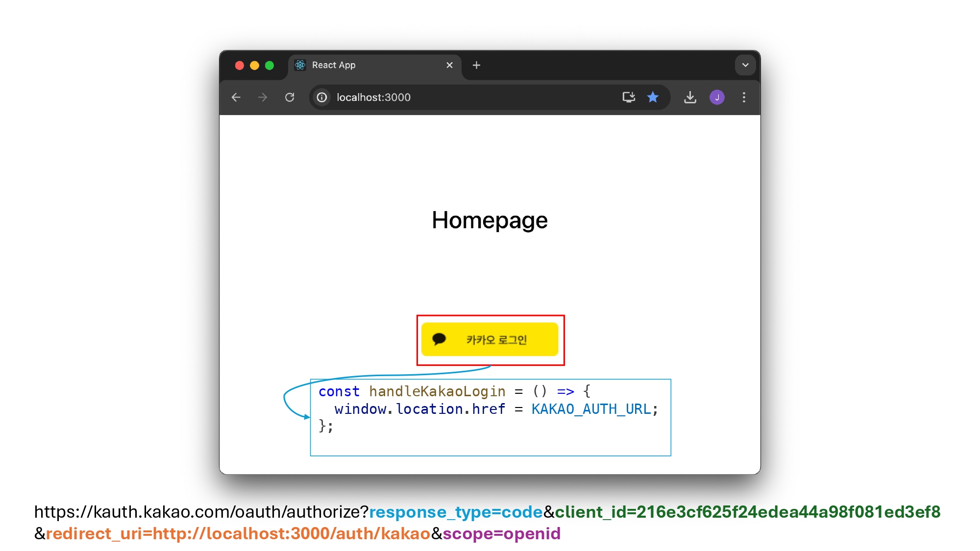
Task: Click the green fullscreen window dot
Action: pyautogui.click(x=269, y=66)
